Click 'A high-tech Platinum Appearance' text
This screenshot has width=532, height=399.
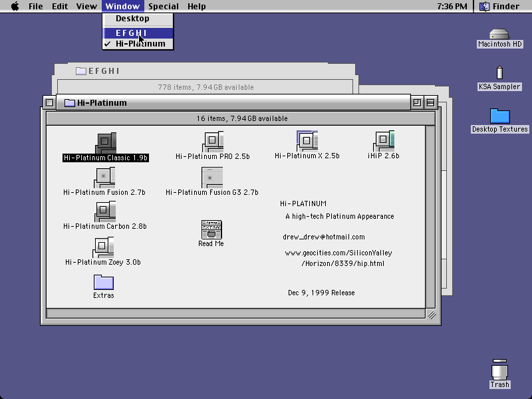pyautogui.click(x=340, y=217)
